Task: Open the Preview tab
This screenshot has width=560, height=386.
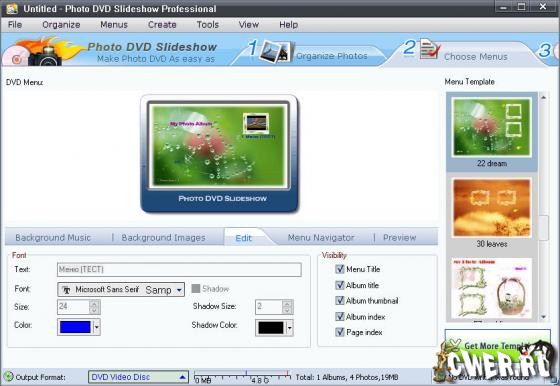Action: click(399, 237)
